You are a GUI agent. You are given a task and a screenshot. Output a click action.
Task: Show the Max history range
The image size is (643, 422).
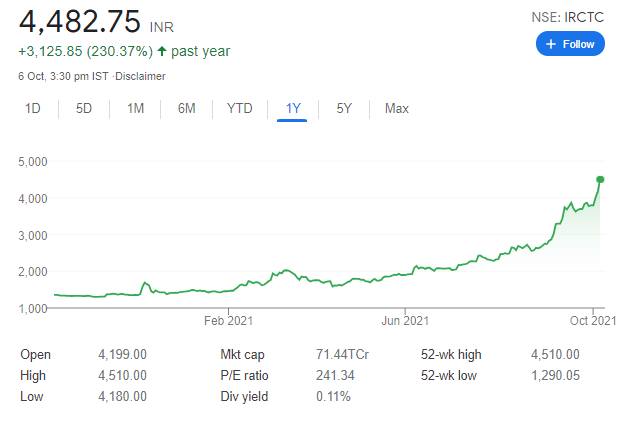pos(397,109)
